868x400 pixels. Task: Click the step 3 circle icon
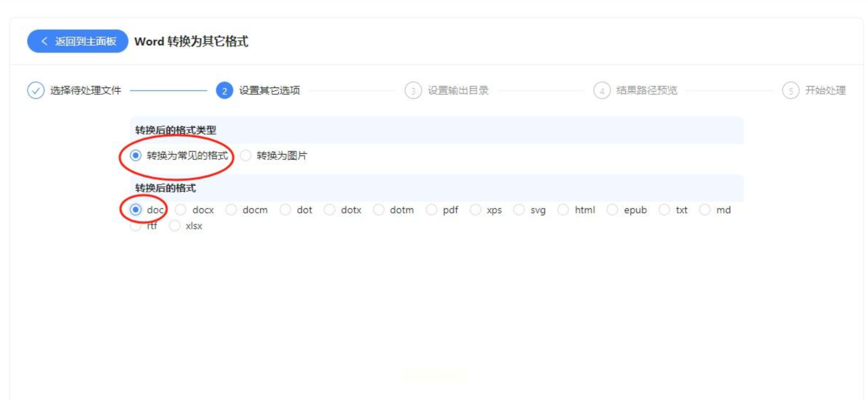pos(413,90)
